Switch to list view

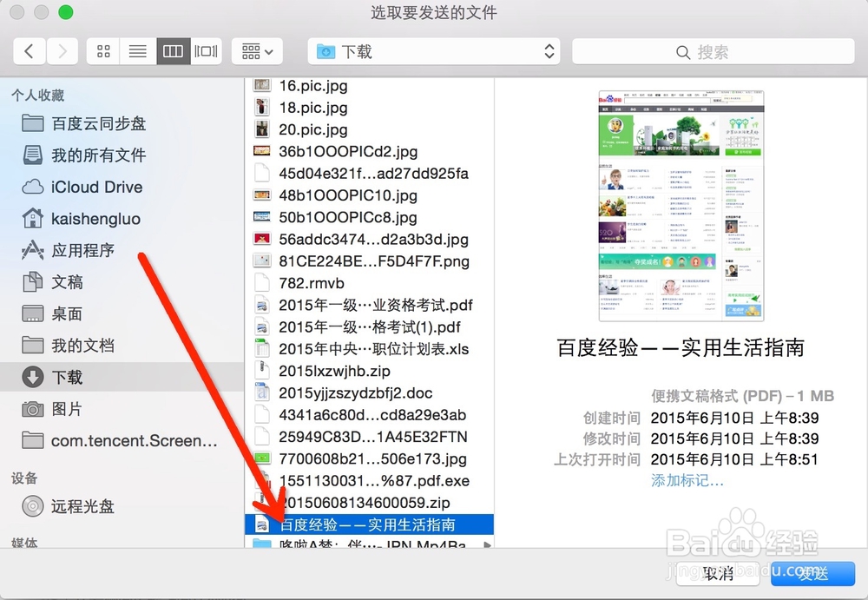pyautogui.click(x=137, y=50)
